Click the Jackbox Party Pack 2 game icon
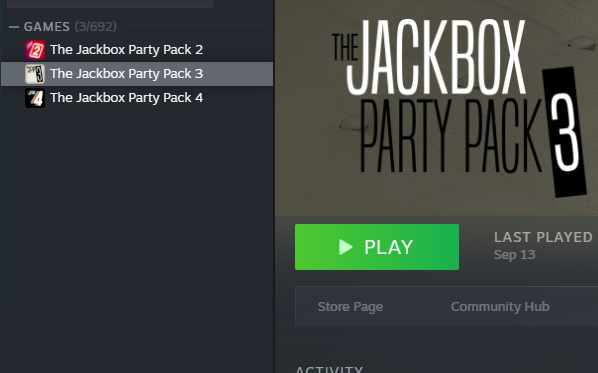Viewport: 598px width, 373px height. [x=35, y=50]
